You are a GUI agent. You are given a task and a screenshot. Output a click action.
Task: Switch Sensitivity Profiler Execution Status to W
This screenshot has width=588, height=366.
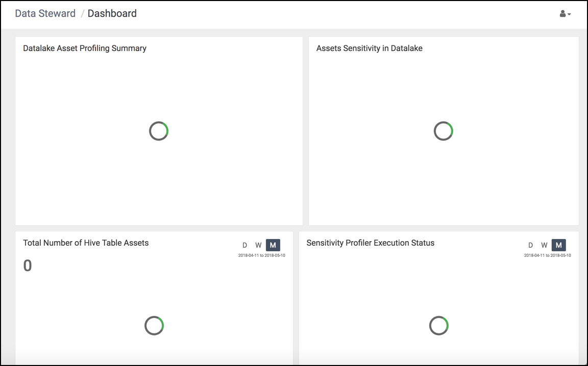(544, 245)
